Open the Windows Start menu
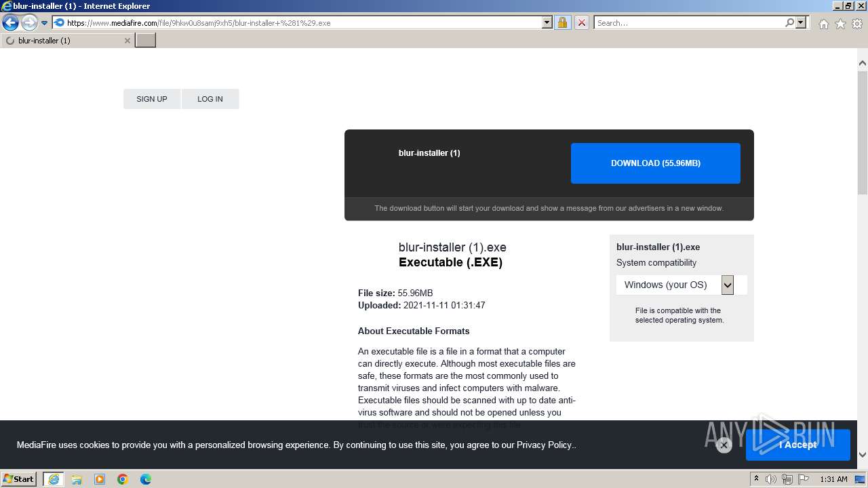Viewport: 868px width, 488px height. coord(19,479)
